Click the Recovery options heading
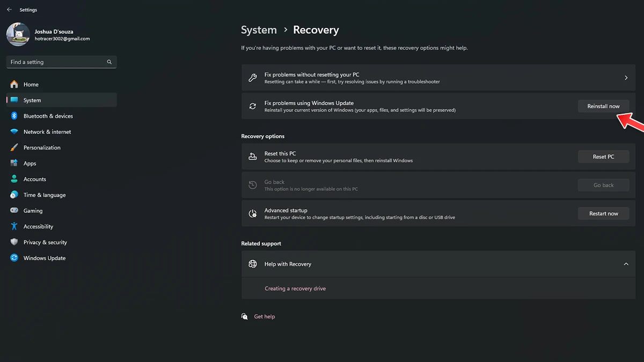Image resolution: width=644 pixels, height=362 pixels. [x=263, y=136]
